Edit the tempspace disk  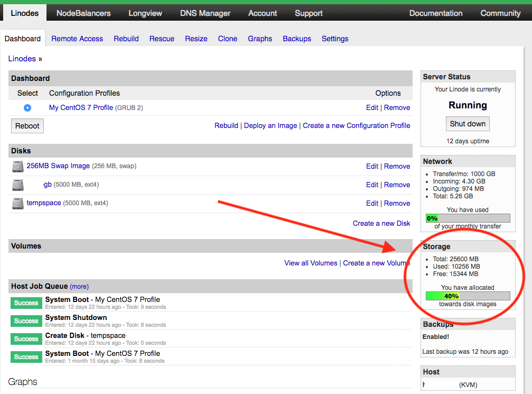372,204
